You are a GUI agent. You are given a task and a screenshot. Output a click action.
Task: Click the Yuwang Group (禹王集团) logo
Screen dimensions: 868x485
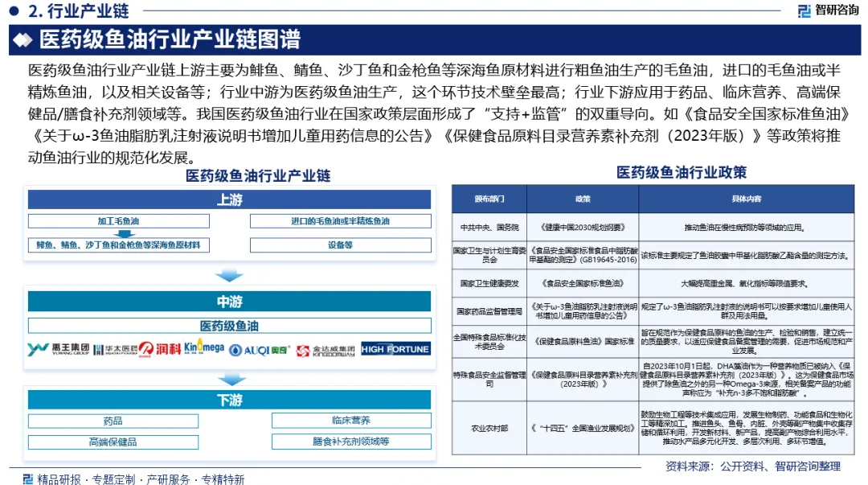click(58, 348)
